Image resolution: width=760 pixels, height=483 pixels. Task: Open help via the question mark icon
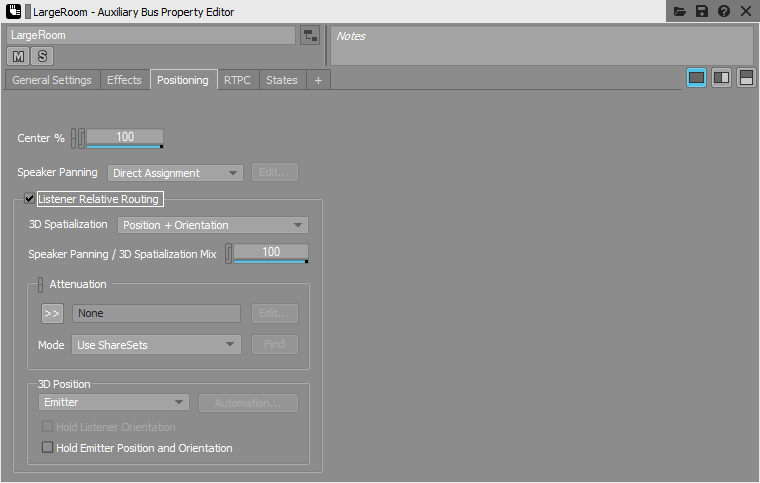pos(724,11)
